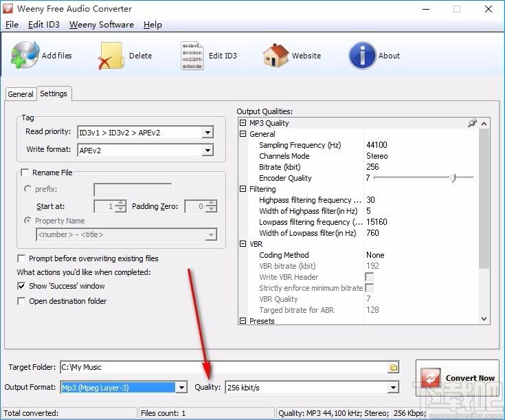This screenshot has height=420, width=505.
Task: Open the File menu
Action: [12, 25]
